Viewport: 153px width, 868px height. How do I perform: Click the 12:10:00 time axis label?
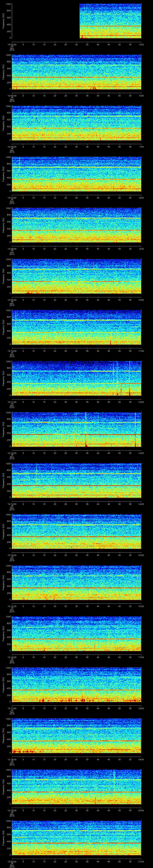(12, 351)
